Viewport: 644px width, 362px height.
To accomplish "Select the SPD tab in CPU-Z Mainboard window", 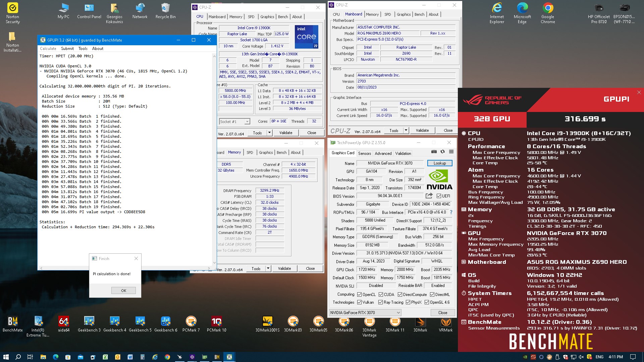I will (x=387, y=14).
